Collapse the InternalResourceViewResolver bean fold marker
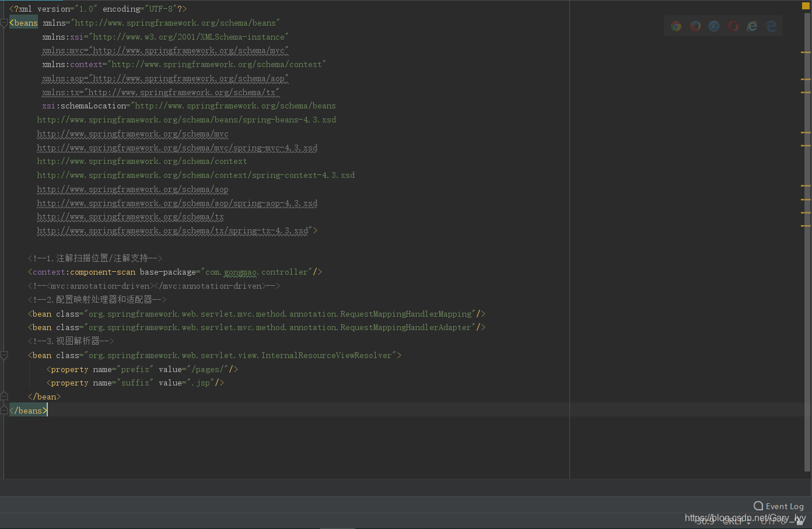This screenshot has height=529, width=812. (4, 355)
